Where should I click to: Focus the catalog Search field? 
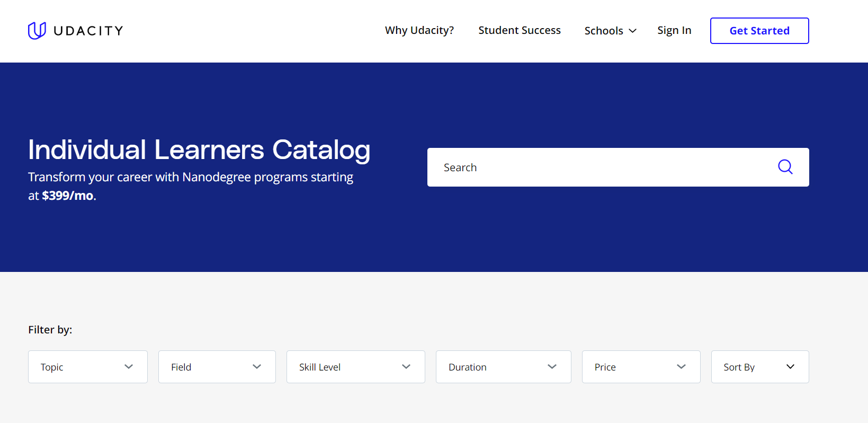[618, 167]
